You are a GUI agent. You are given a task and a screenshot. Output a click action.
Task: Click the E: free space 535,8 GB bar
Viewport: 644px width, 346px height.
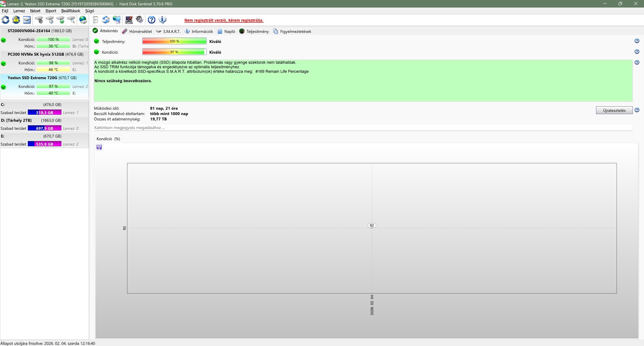(x=45, y=144)
